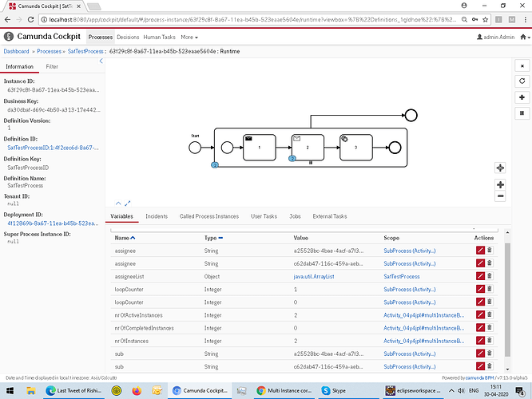Delete the first assignee variable
The image size is (532, 399).
tap(489, 251)
